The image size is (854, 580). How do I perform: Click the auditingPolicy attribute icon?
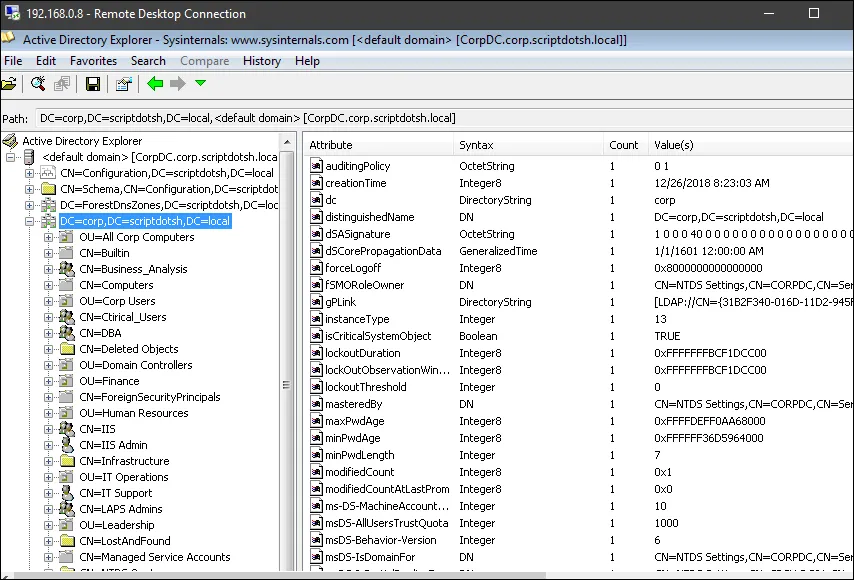tap(316, 166)
